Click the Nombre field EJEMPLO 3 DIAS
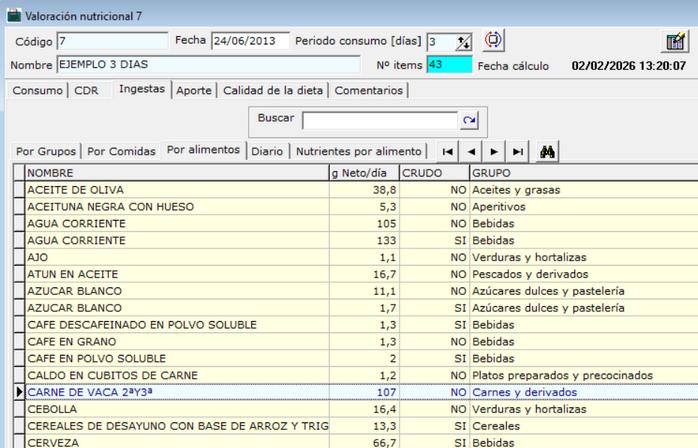This screenshot has width=698, height=448. click(x=208, y=65)
